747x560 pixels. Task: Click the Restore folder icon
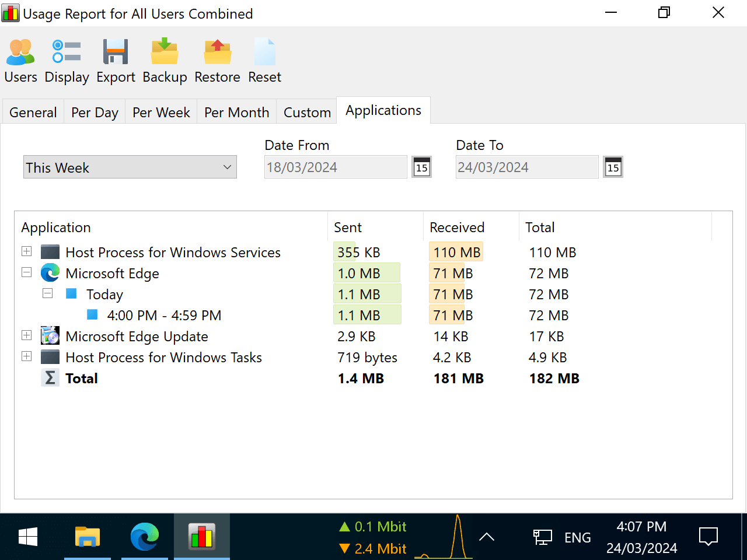point(218,52)
